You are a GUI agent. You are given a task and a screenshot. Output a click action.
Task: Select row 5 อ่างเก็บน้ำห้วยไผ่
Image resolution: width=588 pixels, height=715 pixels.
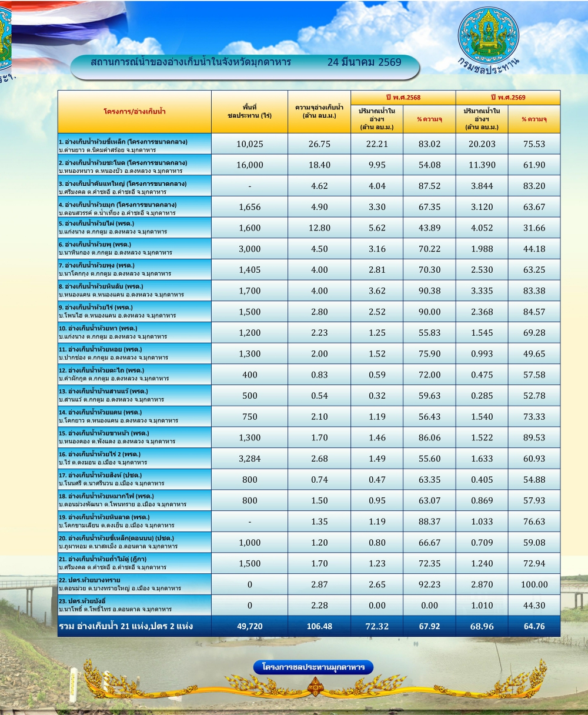click(134, 228)
